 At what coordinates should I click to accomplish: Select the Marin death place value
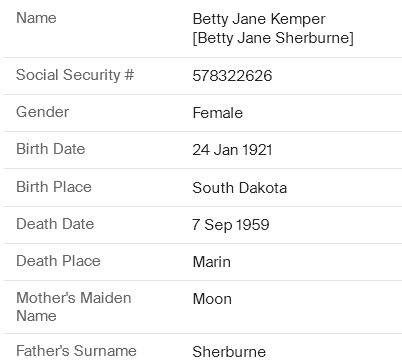[x=212, y=262]
